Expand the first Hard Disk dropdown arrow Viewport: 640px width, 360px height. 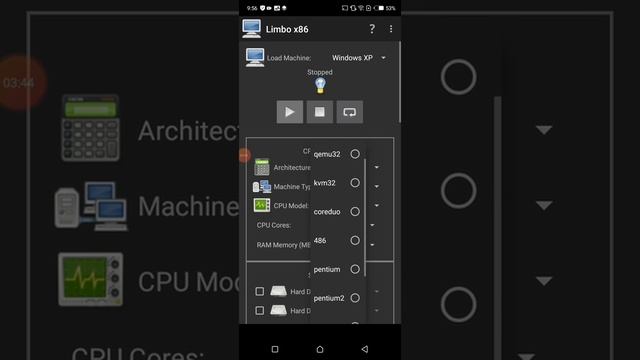tap(377, 291)
